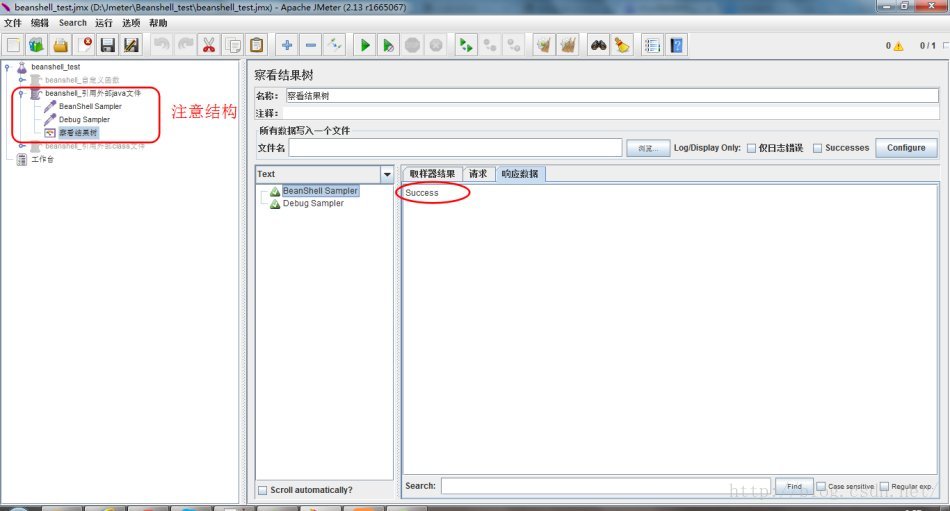Click the 浏览... browse button
The width and height of the screenshot is (950, 511).
pos(648,148)
